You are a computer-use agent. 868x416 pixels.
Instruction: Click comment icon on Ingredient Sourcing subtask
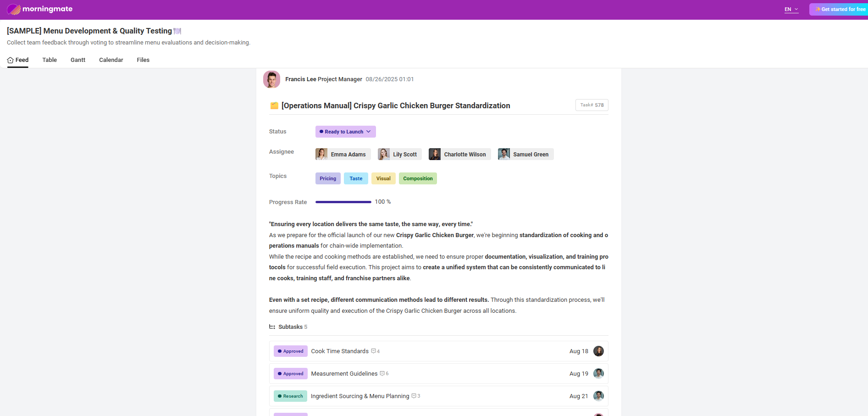coord(414,396)
